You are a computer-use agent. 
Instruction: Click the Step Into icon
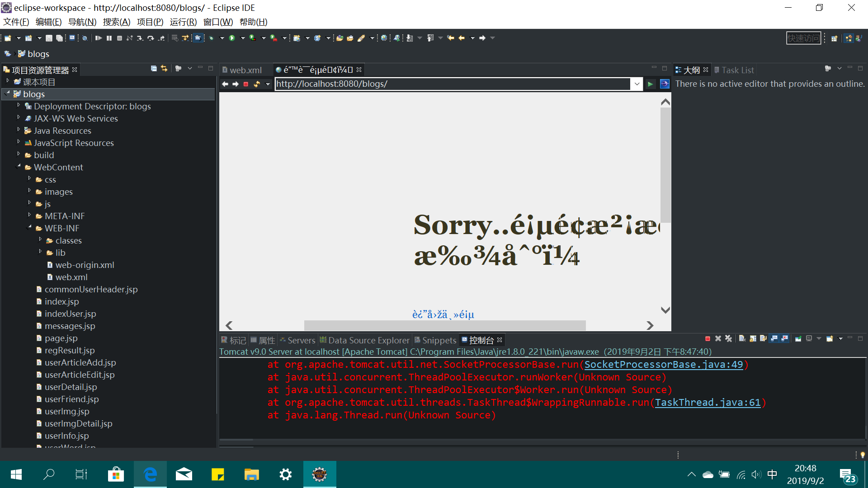point(140,38)
